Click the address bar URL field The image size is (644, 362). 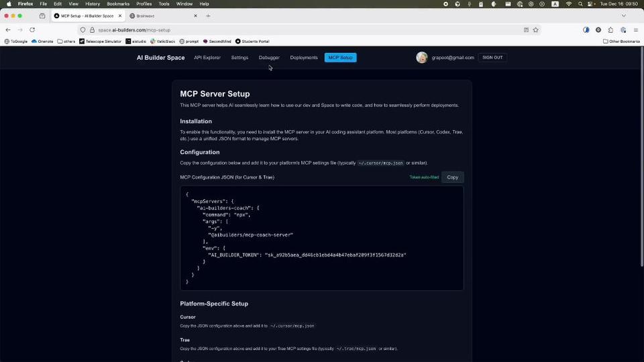[x=308, y=30]
